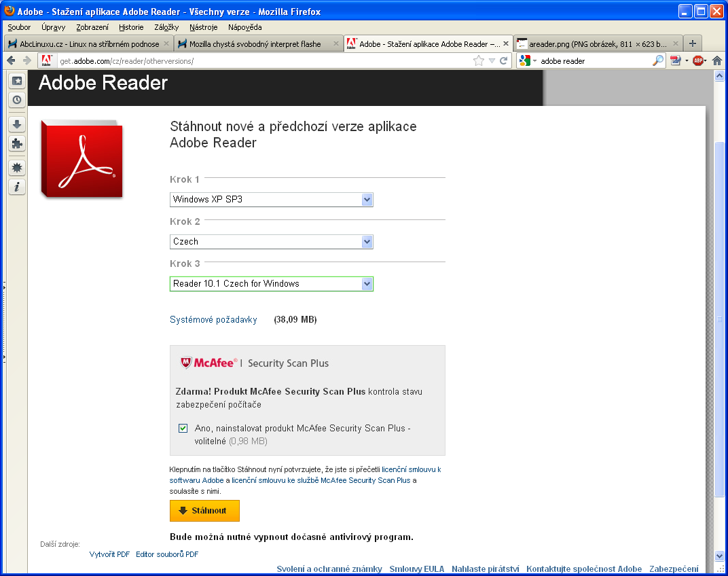Open the Historie menu
Image resolution: width=728 pixels, height=576 pixels.
click(x=131, y=27)
